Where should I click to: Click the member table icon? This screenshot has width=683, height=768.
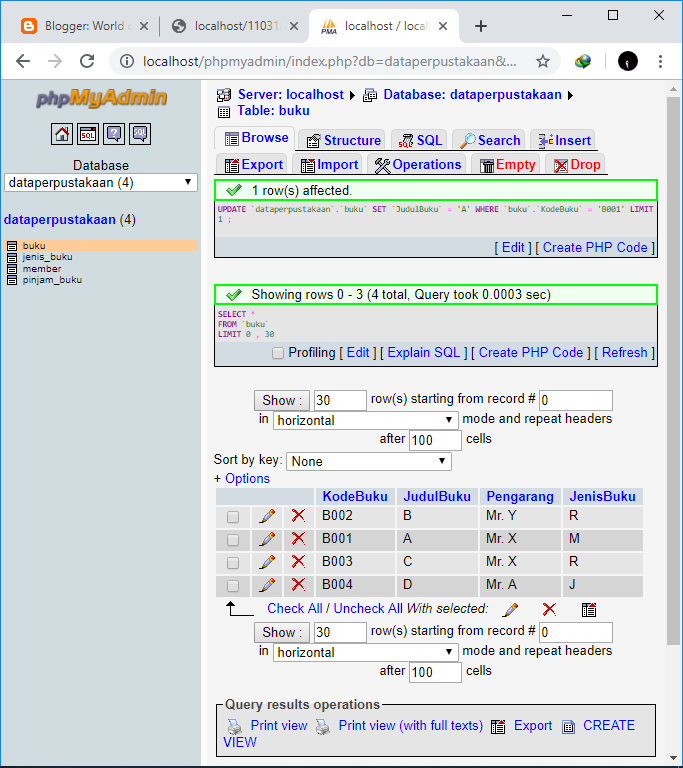coord(12,269)
